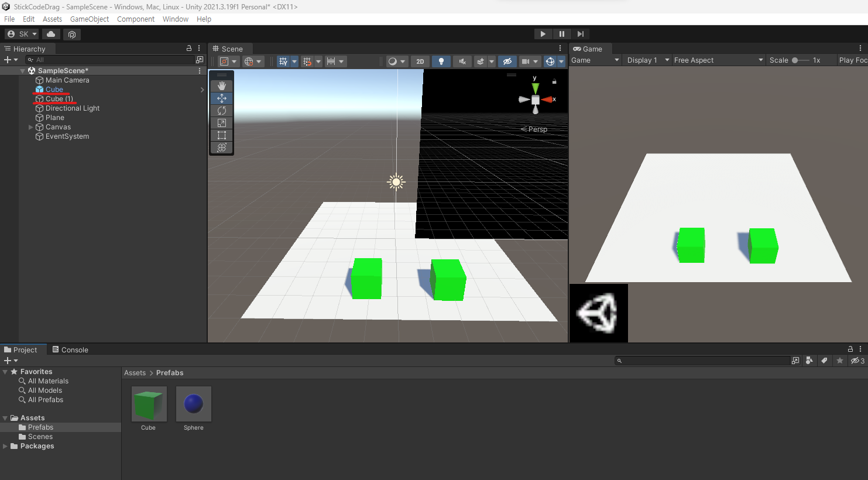Open the Window menu
The image size is (868, 480).
click(x=176, y=19)
